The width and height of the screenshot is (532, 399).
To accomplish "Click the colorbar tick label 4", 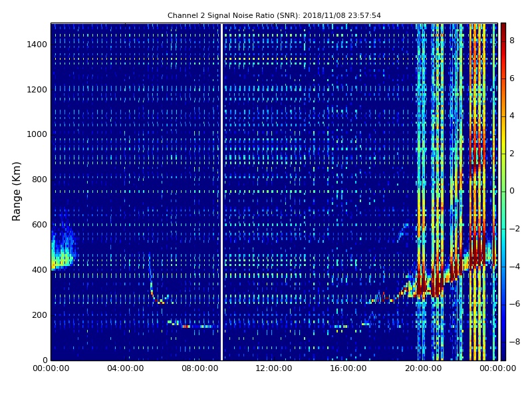I will 512,116.
